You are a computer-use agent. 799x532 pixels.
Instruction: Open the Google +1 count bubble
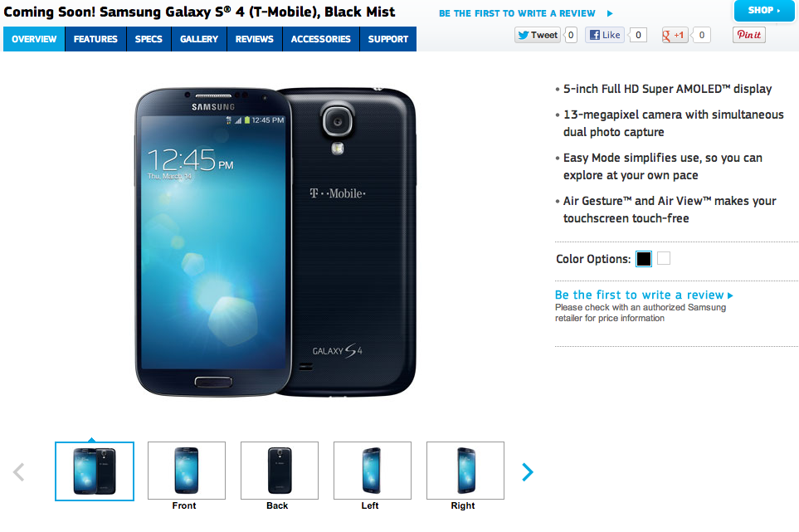[x=702, y=35]
